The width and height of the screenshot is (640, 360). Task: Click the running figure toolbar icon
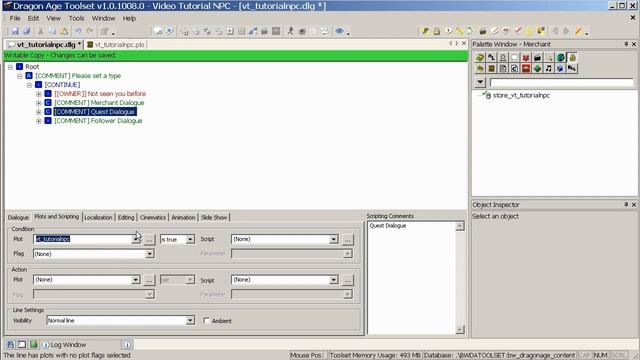(291, 31)
